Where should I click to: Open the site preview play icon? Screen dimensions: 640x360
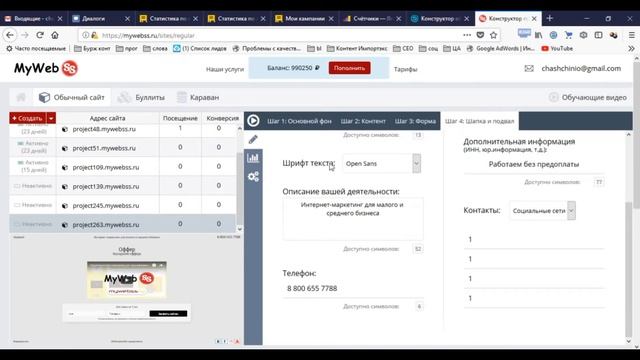[253, 121]
